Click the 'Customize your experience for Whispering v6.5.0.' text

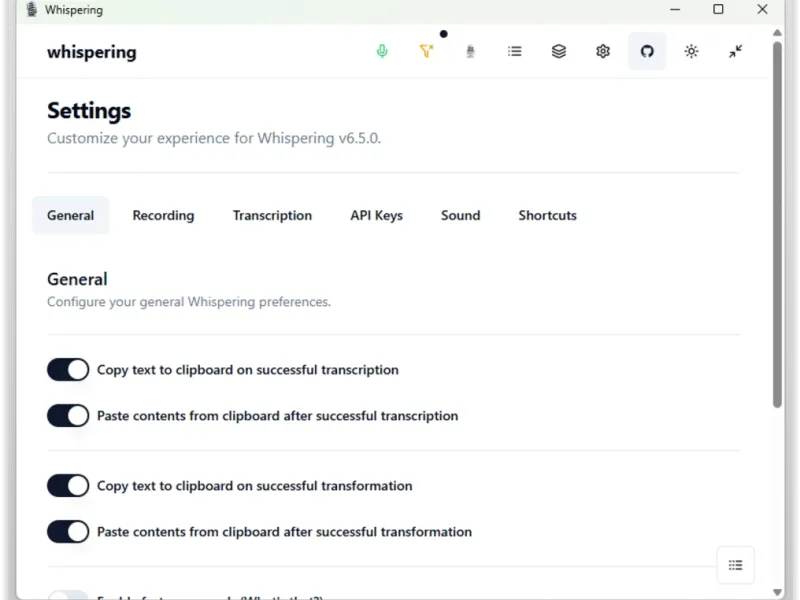[x=214, y=138]
